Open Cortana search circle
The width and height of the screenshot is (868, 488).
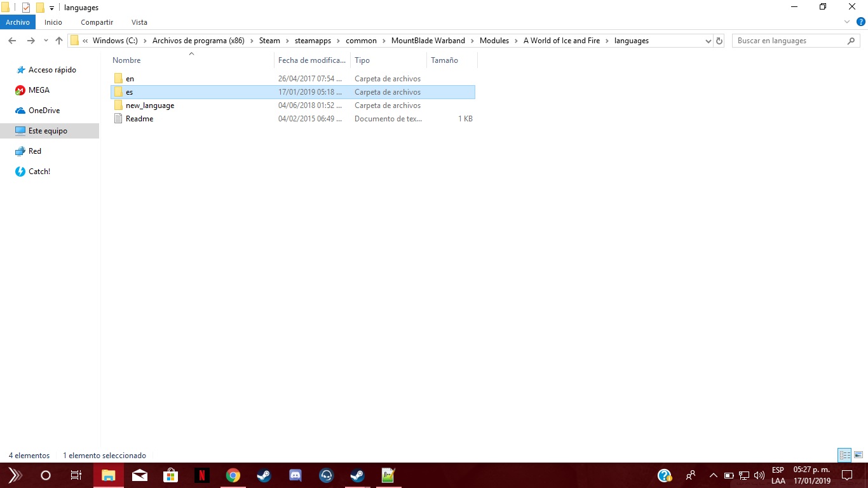[x=46, y=475]
